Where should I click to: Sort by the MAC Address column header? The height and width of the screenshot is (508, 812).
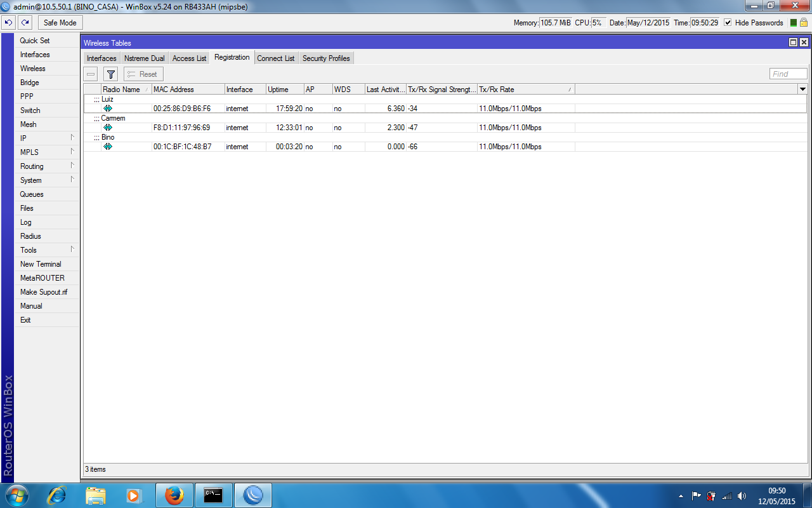188,90
